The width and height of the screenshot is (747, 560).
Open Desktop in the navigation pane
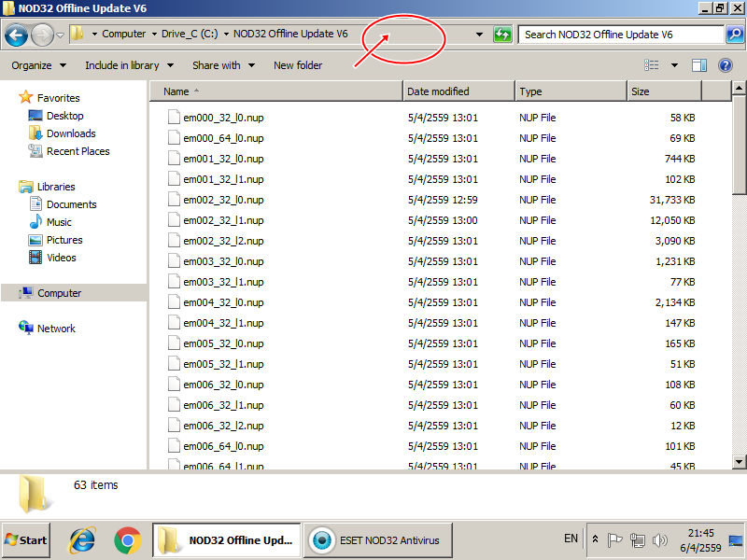[x=64, y=116]
